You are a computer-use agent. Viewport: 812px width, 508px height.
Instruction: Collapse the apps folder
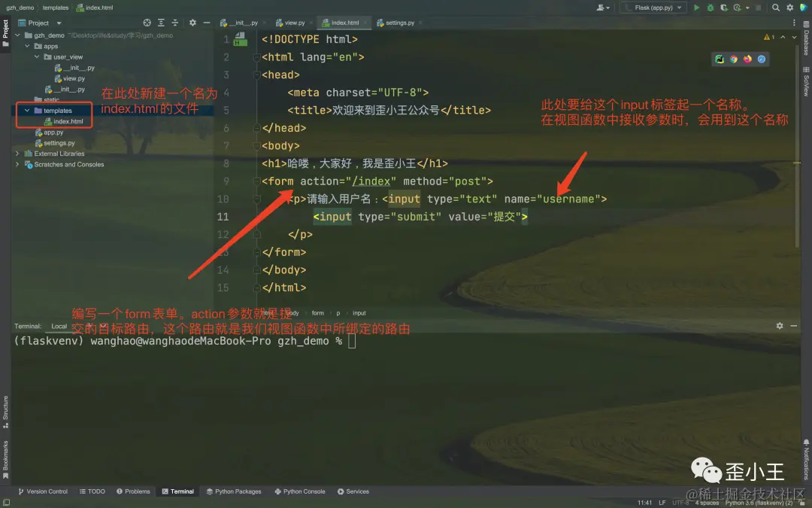(x=27, y=46)
